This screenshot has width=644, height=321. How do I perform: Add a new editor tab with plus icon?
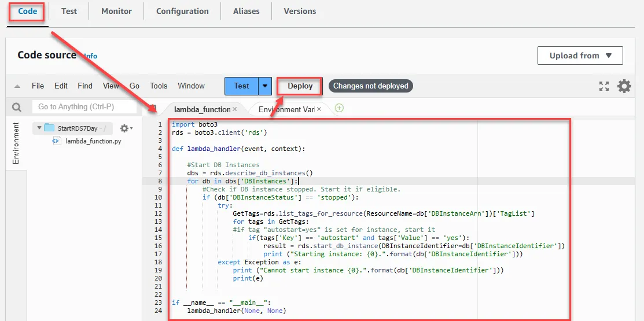point(339,108)
